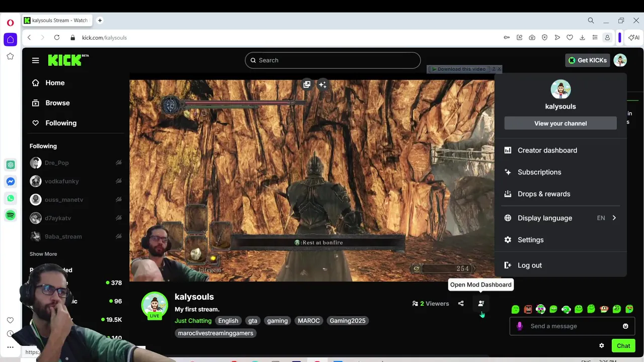The width and height of the screenshot is (644, 362).
Task: Click the kick.com/kalysouls address bar
Action: click(104, 38)
